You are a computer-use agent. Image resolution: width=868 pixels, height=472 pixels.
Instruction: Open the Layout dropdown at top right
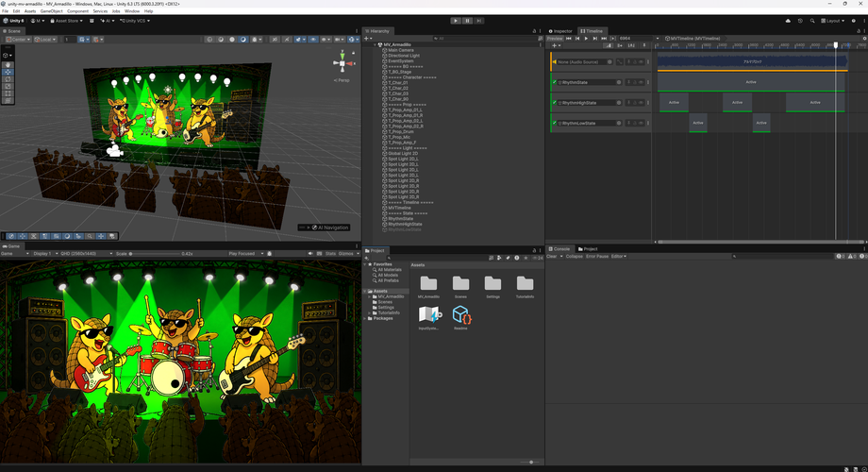(833, 21)
